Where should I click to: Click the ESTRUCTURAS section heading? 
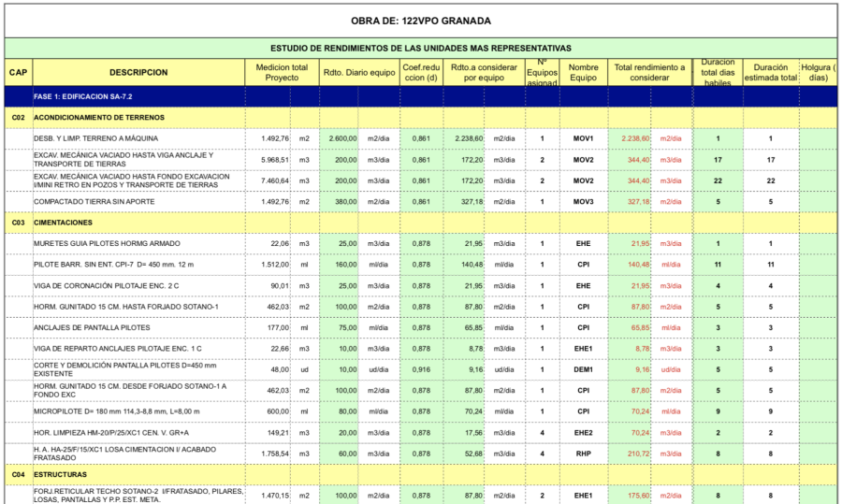[61, 475]
